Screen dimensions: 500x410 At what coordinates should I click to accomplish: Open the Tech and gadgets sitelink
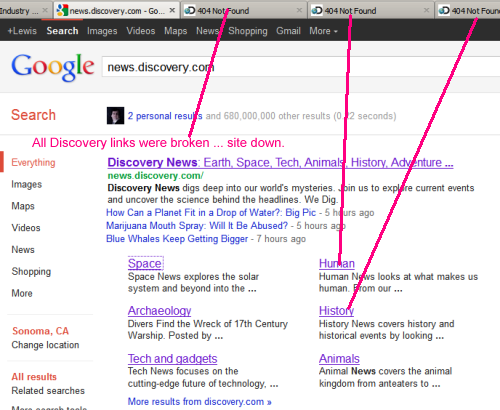point(172,359)
